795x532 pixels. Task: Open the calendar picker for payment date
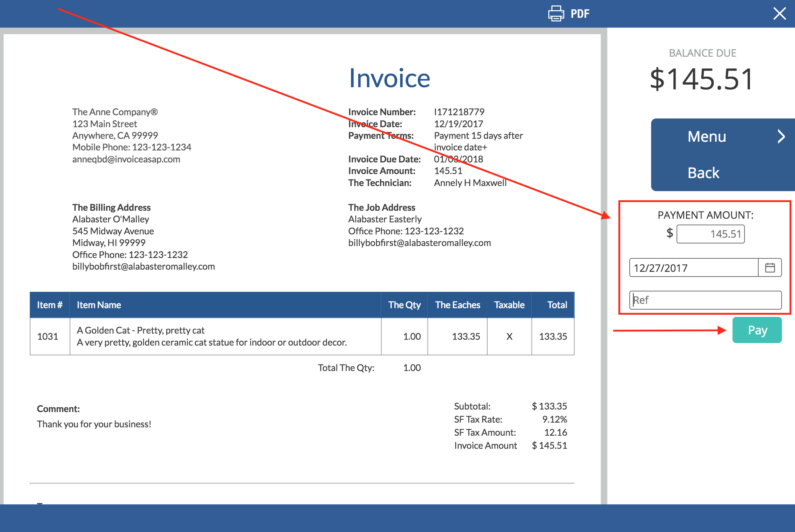770,268
